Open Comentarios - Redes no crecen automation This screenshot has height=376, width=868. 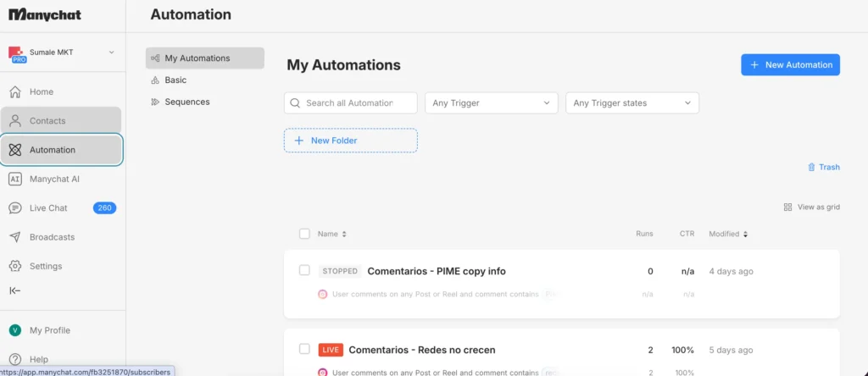(422, 350)
